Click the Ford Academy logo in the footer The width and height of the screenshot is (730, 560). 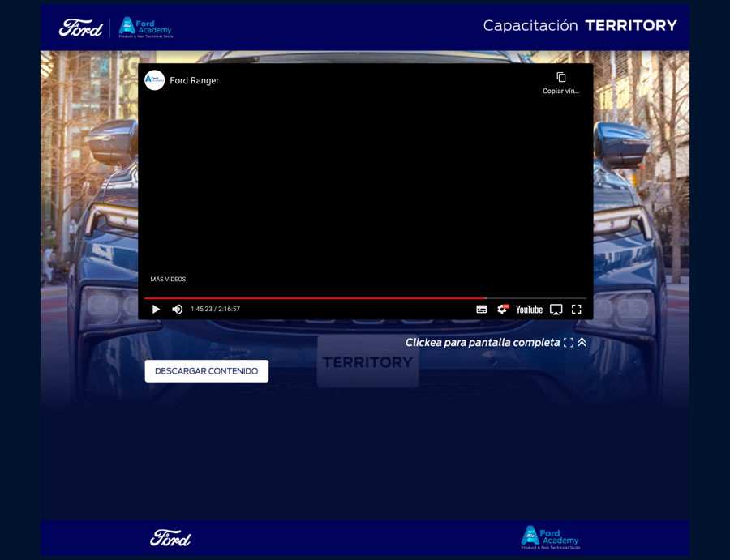point(550,538)
